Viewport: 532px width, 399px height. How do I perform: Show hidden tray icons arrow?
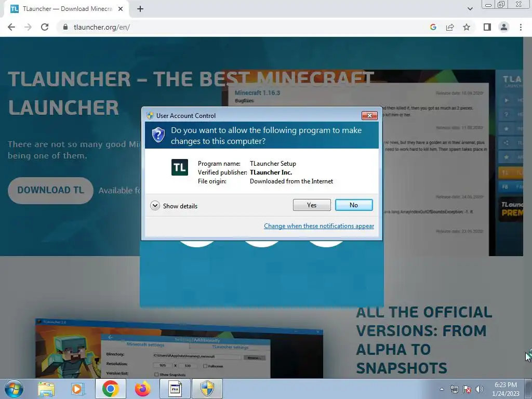[x=442, y=389]
